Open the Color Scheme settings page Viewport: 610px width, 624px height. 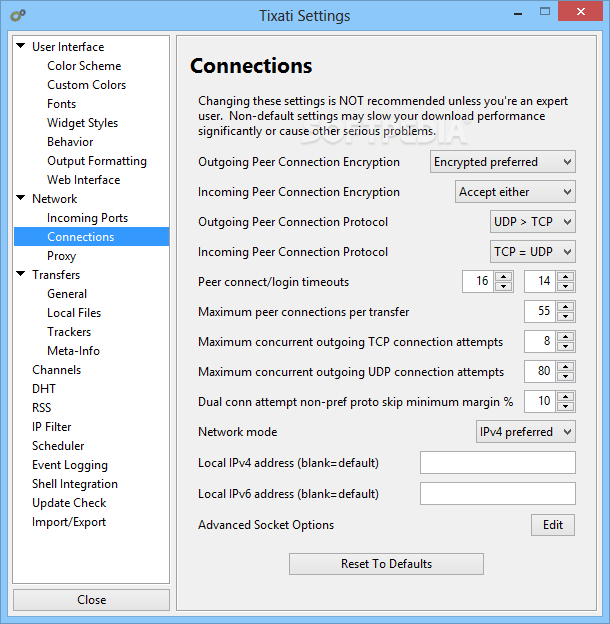pos(84,66)
